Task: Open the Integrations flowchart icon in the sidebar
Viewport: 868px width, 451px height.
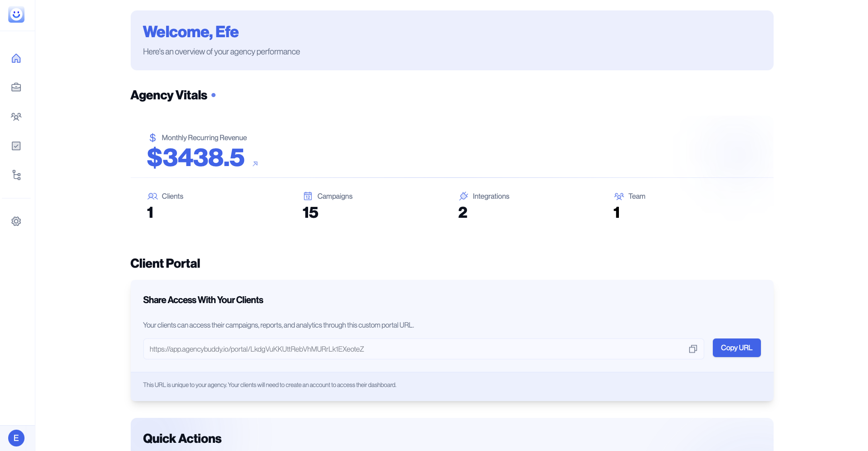Action: pyautogui.click(x=16, y=175)
